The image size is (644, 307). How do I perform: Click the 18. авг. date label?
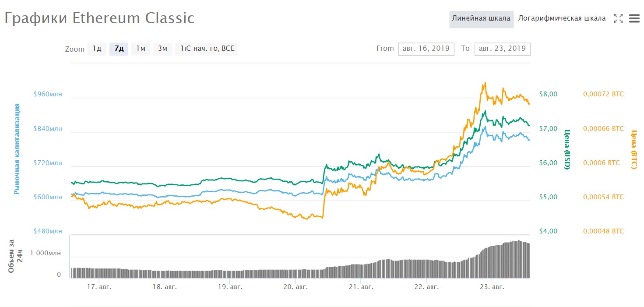(x=165, y=287)
